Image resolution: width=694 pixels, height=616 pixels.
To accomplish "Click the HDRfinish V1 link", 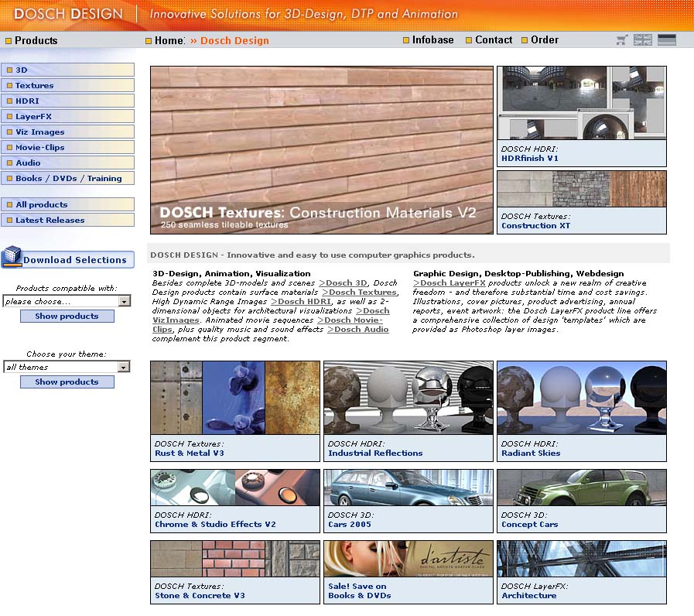I will click(530, 159).
